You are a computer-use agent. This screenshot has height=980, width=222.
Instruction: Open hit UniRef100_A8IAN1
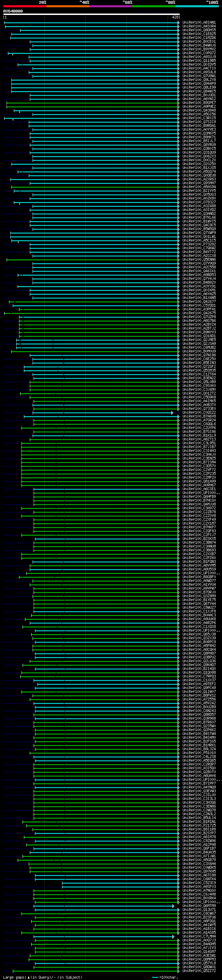pyautogui.click(x=199, y=23)
